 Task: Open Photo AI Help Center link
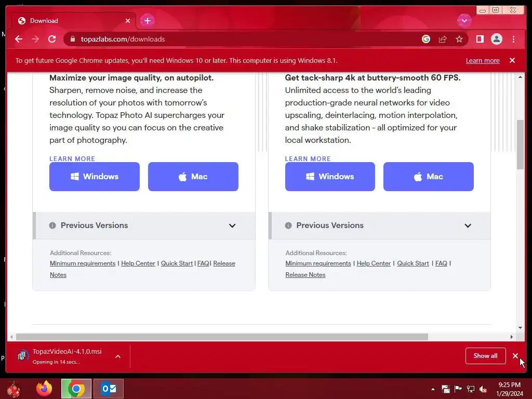point(138,263)
